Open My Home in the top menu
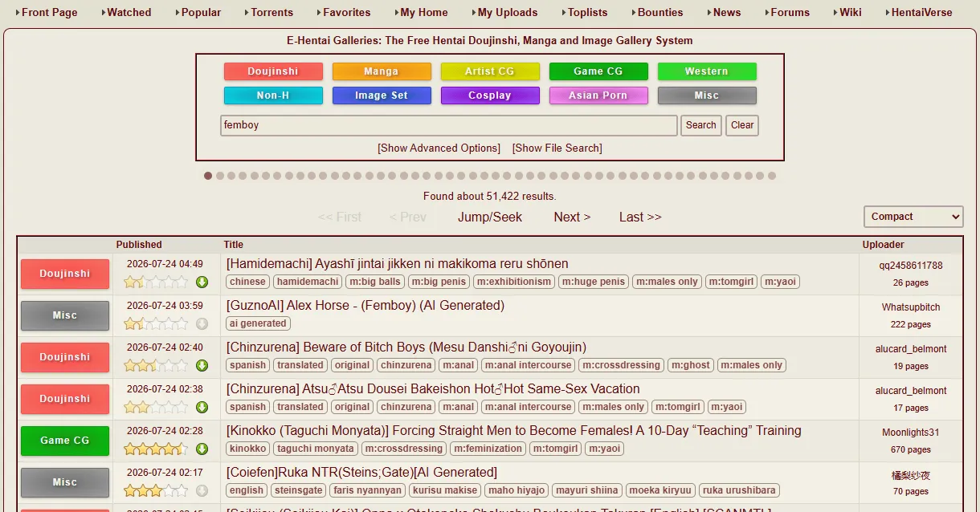 (x=424, y=12)
